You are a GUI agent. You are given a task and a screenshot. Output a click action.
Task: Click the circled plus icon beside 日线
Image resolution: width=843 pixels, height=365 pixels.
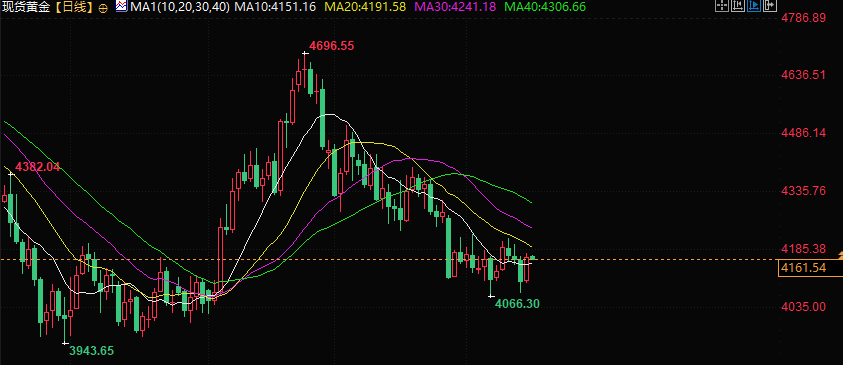[x=104, y=8]
